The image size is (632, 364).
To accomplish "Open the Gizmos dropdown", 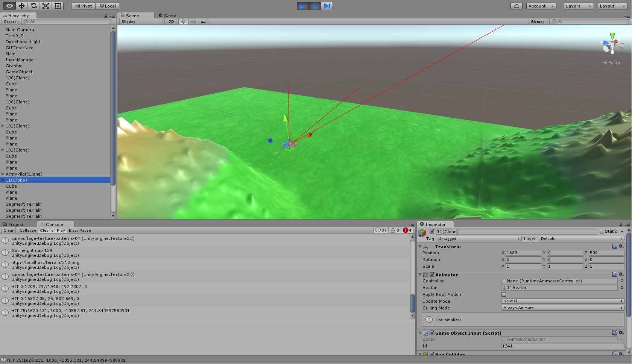I will [x=539, y=21].
